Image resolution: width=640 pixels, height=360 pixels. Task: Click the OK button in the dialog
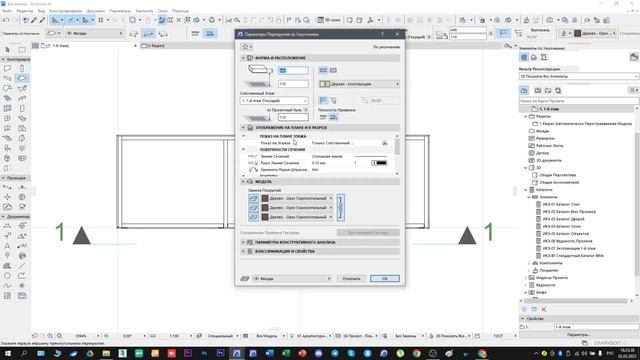click(x=384, y=279)
